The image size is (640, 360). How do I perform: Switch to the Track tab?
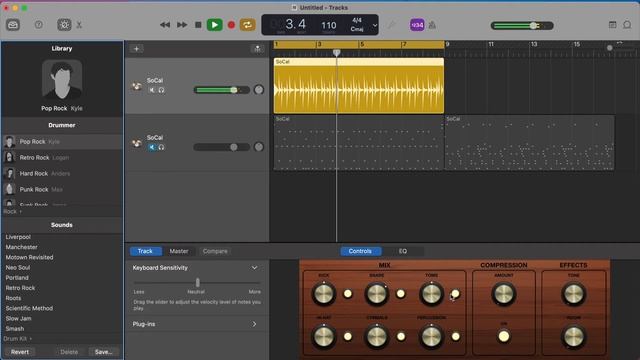(145, 251)
